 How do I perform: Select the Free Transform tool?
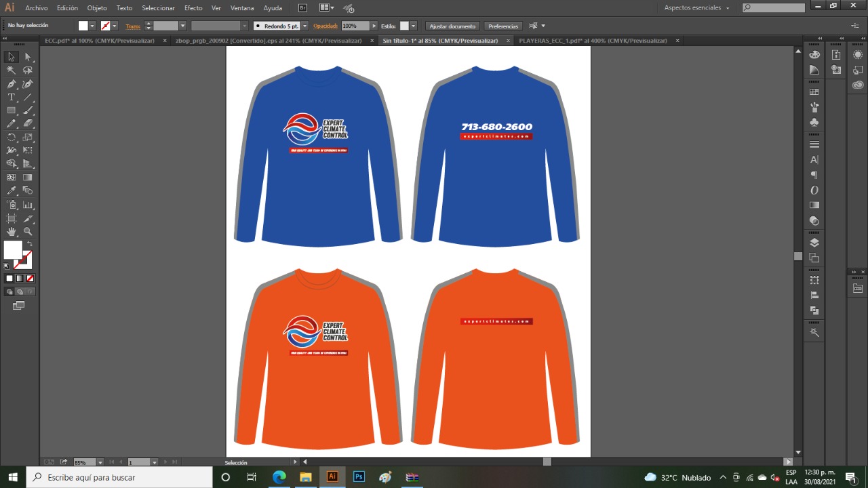click(28, 150)
